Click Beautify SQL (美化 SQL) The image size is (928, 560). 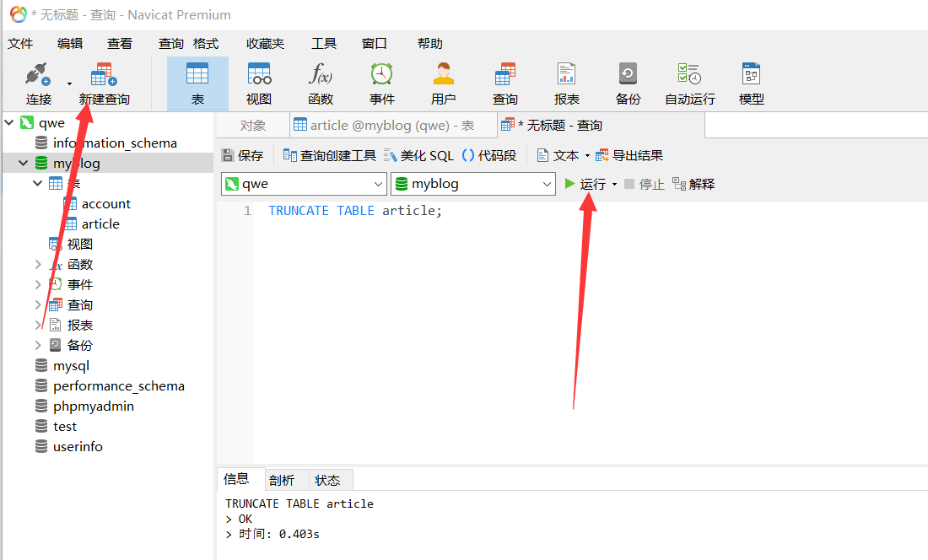(418, 155)
